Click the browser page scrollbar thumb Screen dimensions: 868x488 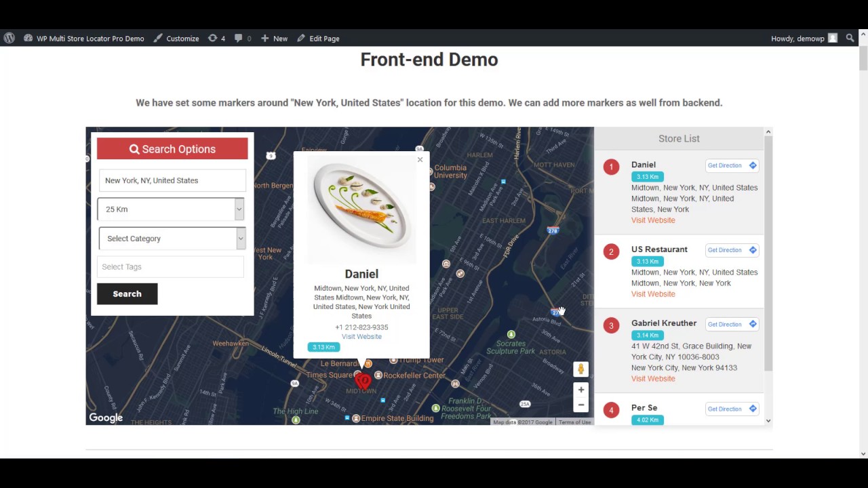(863, 58)
